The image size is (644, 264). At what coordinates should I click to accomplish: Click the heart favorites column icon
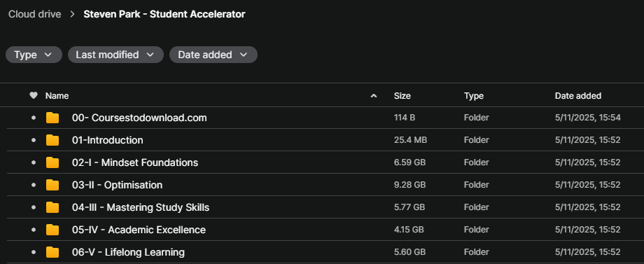tap(34, 96)
